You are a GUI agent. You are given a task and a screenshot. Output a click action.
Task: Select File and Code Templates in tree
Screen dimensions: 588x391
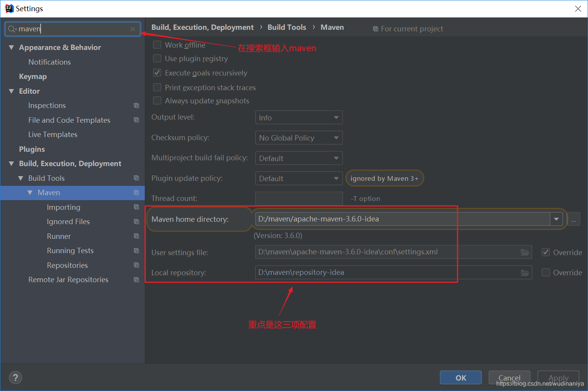point(69,120)
